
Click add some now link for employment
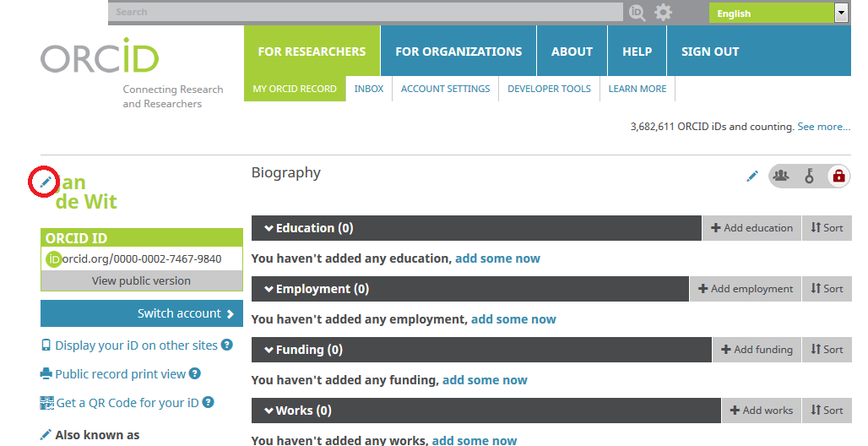point(513,319)
